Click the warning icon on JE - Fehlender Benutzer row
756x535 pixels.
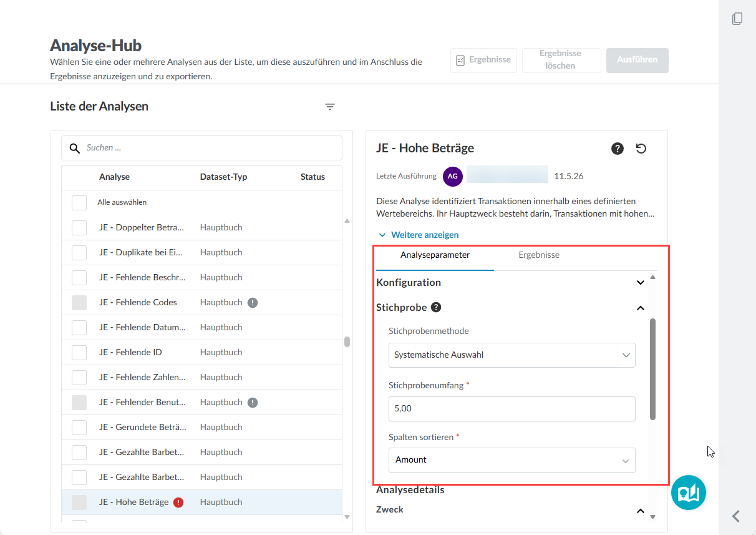(x=252, y=403)
